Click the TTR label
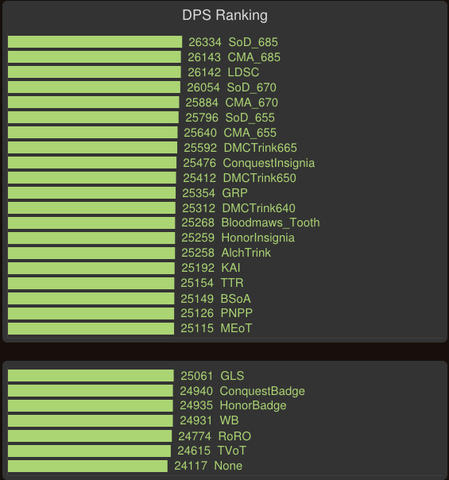 tap(232, 283)
